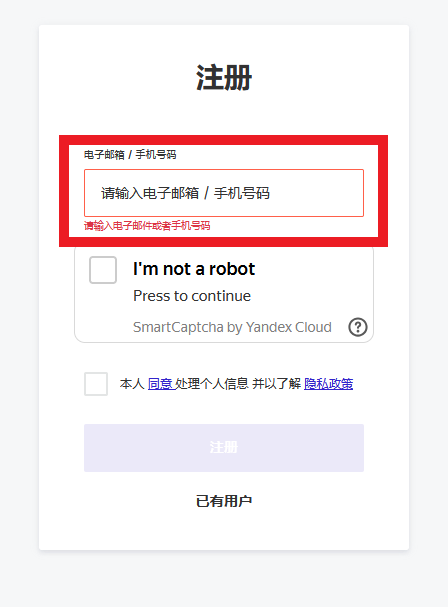
Task: Check the "I'm not a robot" box
Action: (103, 270)
